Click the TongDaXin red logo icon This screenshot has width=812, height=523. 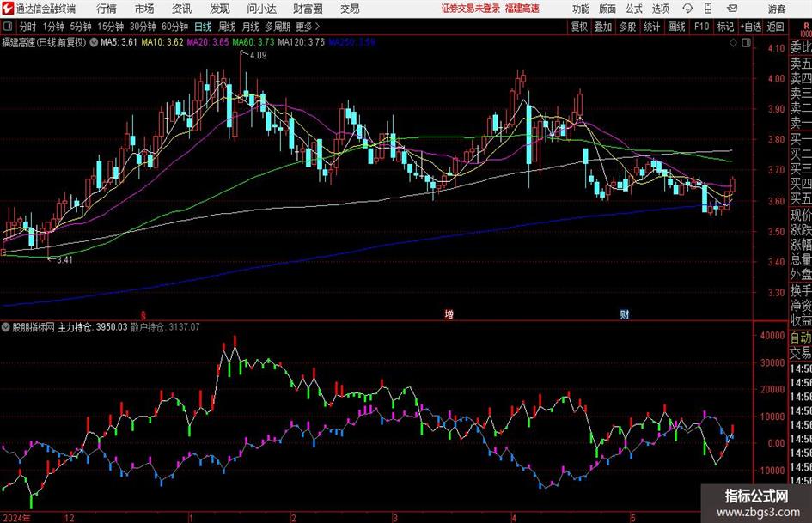tap(7, 9)
